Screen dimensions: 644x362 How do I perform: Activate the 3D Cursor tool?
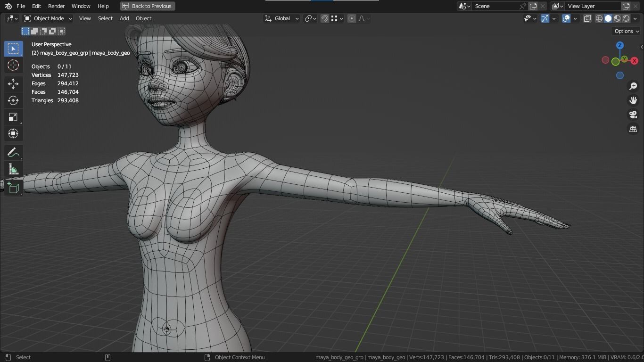13,65
